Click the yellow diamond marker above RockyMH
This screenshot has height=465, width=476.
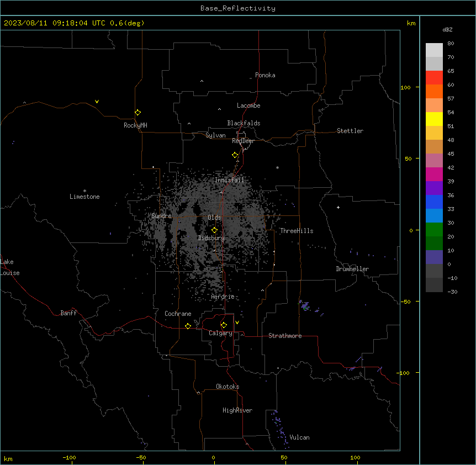(137, 112)
